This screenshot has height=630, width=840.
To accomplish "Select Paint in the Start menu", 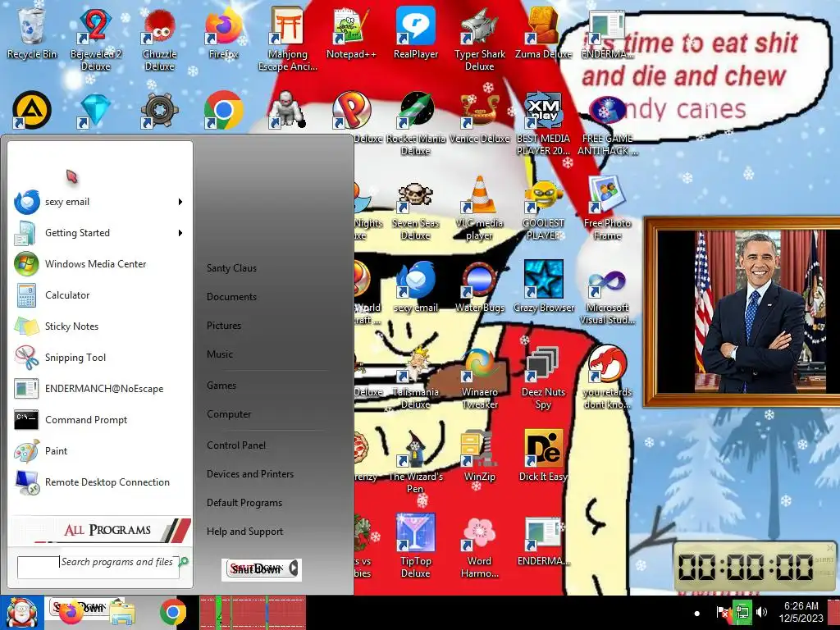I will (x=99, y=451).
